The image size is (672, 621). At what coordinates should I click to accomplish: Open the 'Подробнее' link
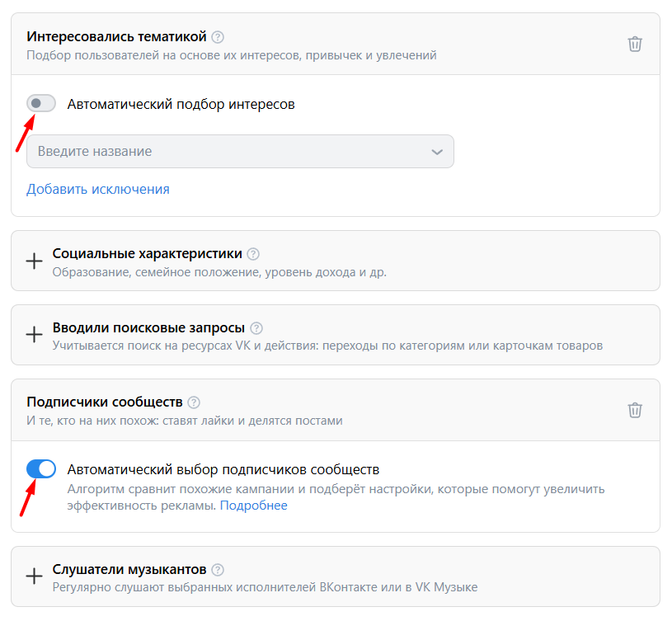(254, 506)
